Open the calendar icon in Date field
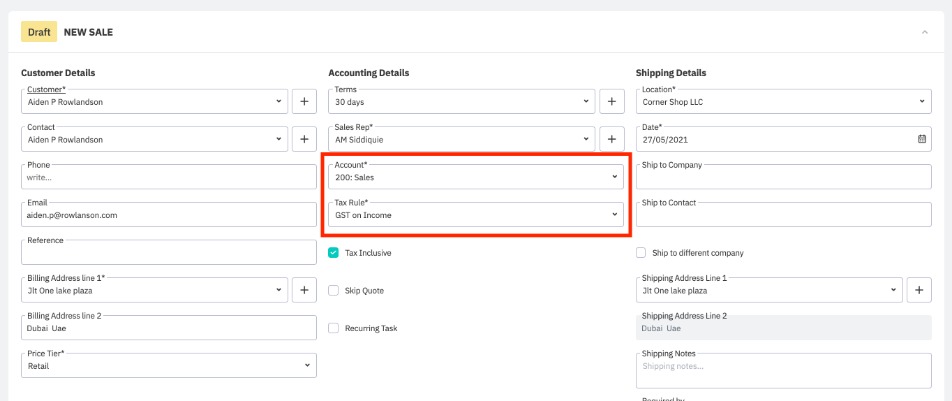Screen dimensions: 952x401 (921, 139)
